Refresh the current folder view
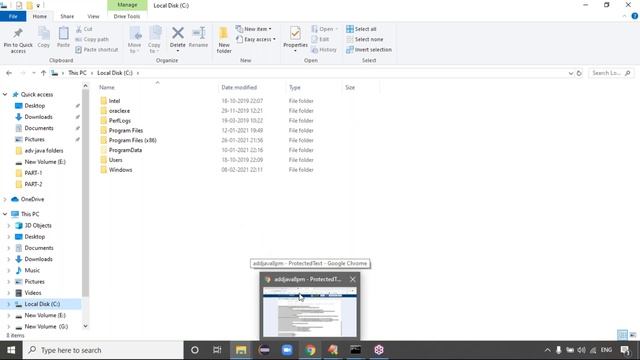Screen dimensions: 640x360 (579, 73)
